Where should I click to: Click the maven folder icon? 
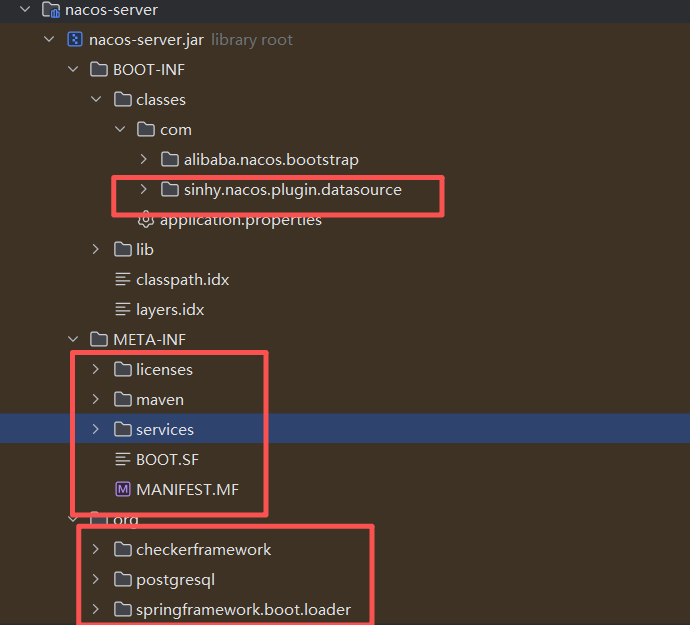pyautogui.click(x=123, y=399)
